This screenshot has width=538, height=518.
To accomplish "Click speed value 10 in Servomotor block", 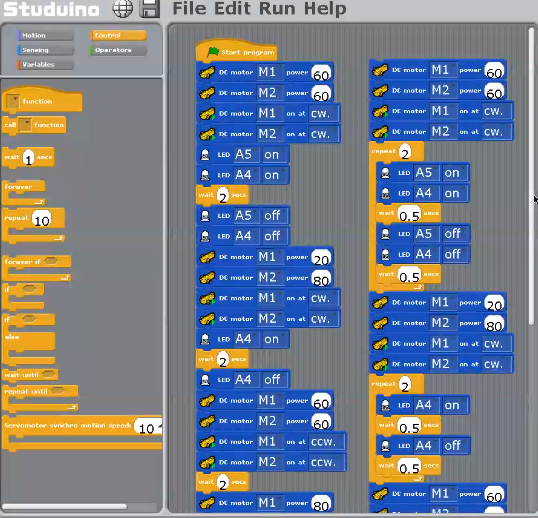I will point(147,427).
